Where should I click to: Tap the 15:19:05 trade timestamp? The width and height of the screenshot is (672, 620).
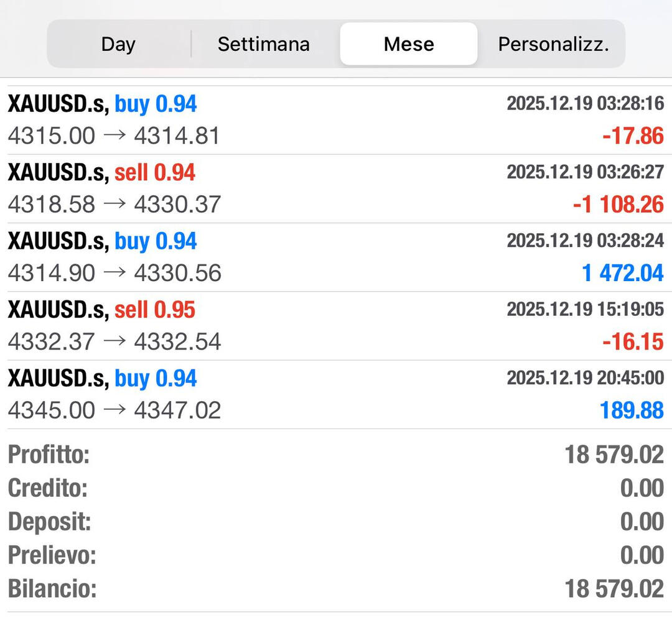(585, 309)
